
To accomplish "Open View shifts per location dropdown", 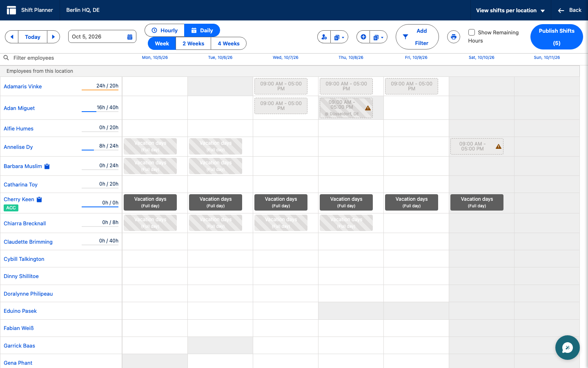I will [510, 11].
